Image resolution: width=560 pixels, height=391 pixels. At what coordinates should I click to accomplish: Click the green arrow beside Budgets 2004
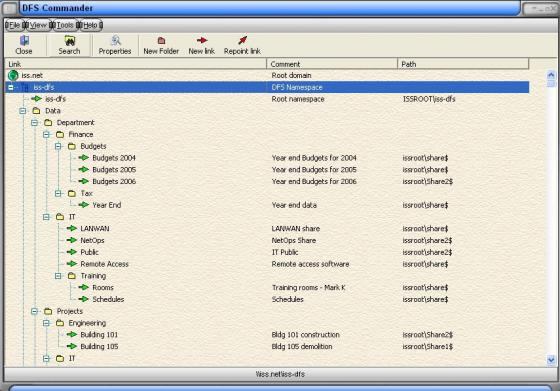[84, 157]
